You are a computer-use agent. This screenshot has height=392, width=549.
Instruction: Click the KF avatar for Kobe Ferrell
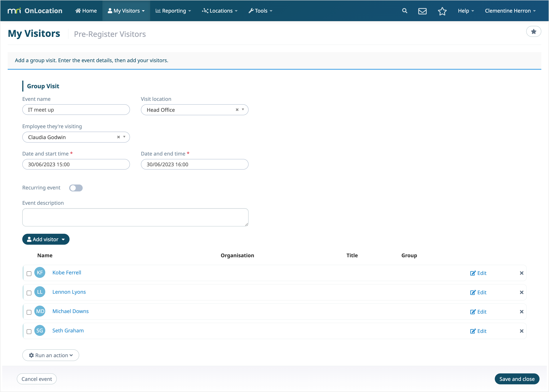[40, 273]
